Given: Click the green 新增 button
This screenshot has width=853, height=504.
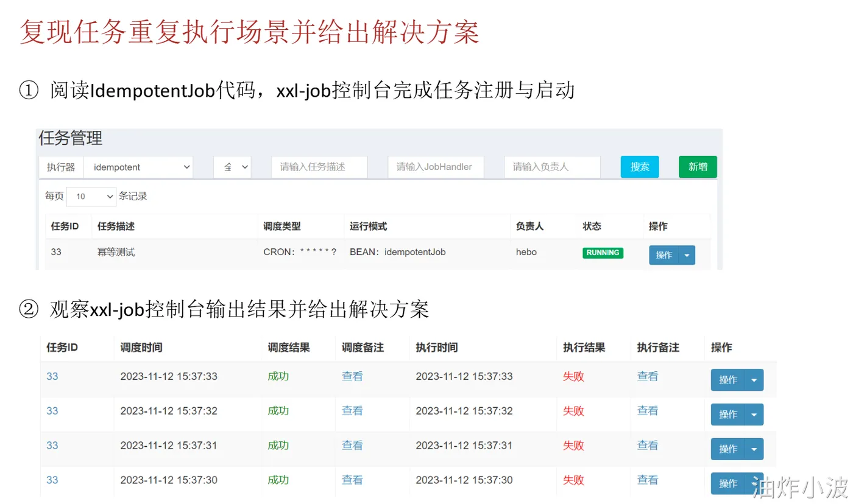Looking at the screenshot, I should tap(698, 167).
